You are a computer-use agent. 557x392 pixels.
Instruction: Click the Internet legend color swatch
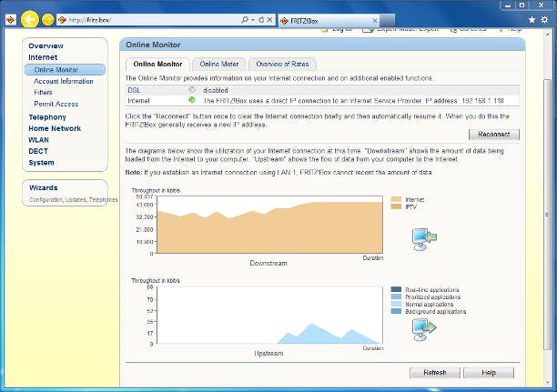point(396,199)
